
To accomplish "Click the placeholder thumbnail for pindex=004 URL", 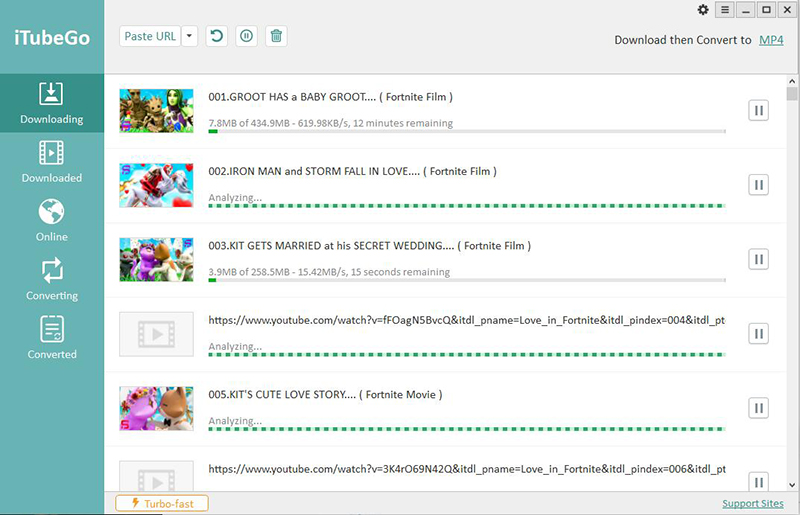I will [x=156, y=334].
